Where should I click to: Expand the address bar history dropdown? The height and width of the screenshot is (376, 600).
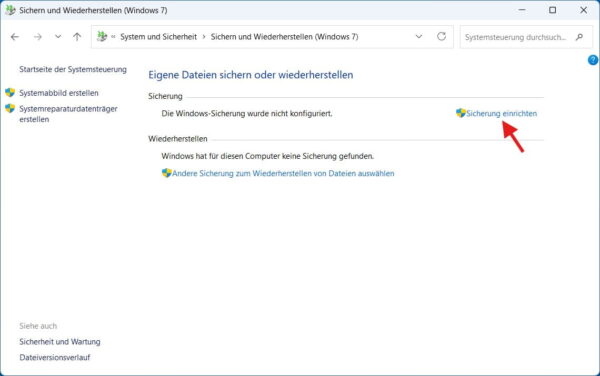coord(419,37)
